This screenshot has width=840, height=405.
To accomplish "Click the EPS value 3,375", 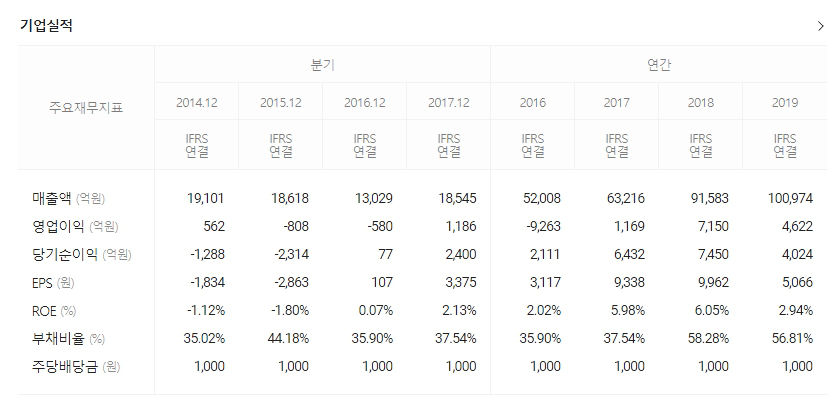I will (x=460, y=282).
